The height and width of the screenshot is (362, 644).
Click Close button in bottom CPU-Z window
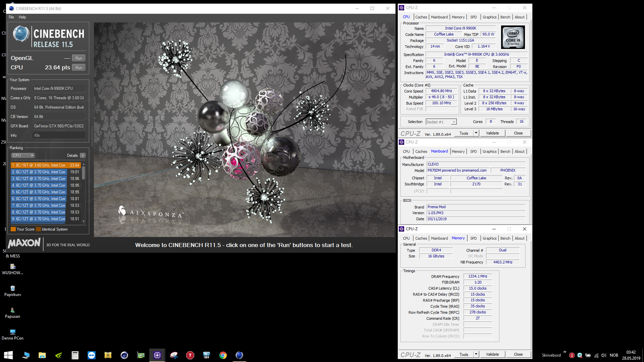pyautogui.click(x=518, y=354)
